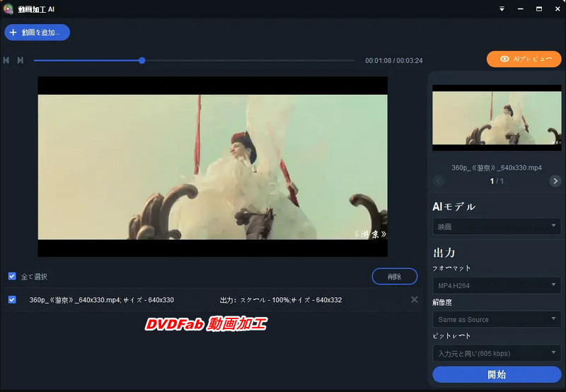Minimize the 動画加工 AI window
The height and width of the screenshot is (392, 566).
520,9
